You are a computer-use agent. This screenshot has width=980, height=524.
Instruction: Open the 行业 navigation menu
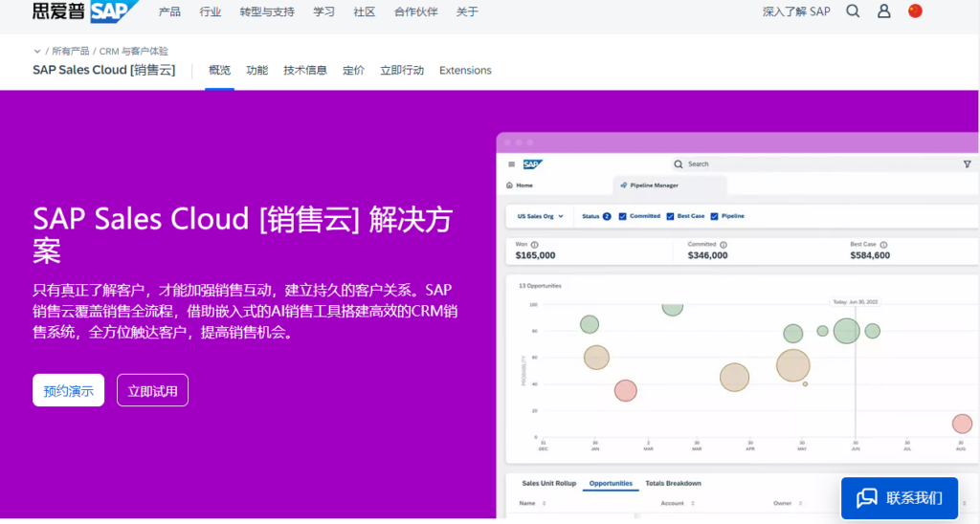[210, 11]
